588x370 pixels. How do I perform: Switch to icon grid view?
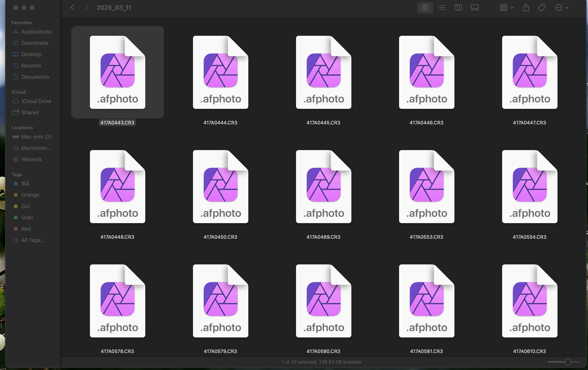click(x=425, y=7)
